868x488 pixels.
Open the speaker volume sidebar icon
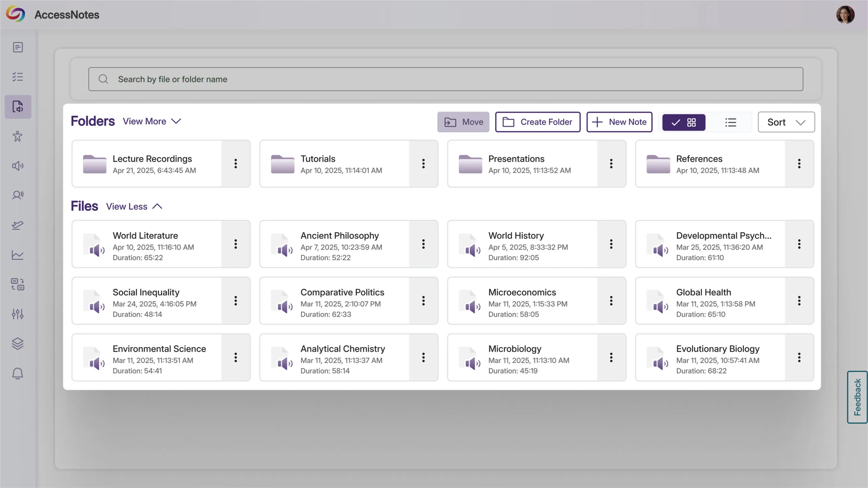[18, 166]
